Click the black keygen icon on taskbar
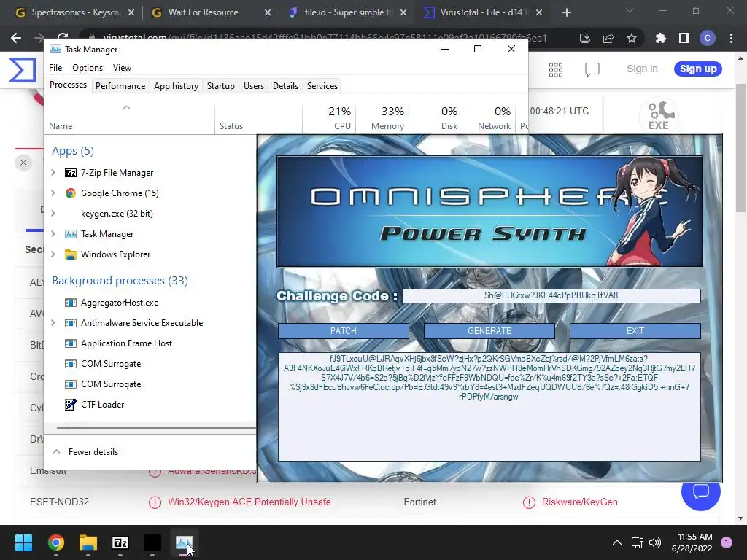Image resolution: width=747 pixels, height=560 pixels. pyautogui.click(x=152, y=542)
